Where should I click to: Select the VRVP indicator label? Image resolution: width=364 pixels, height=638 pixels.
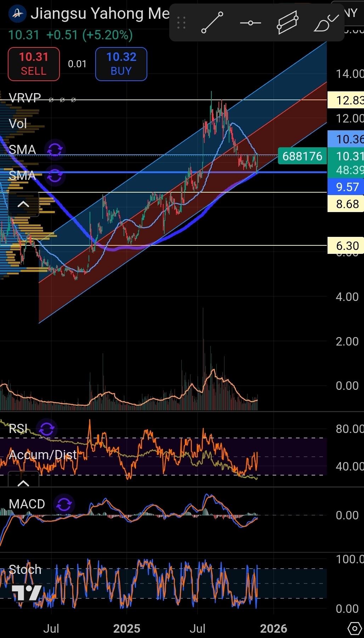(25, 98)
